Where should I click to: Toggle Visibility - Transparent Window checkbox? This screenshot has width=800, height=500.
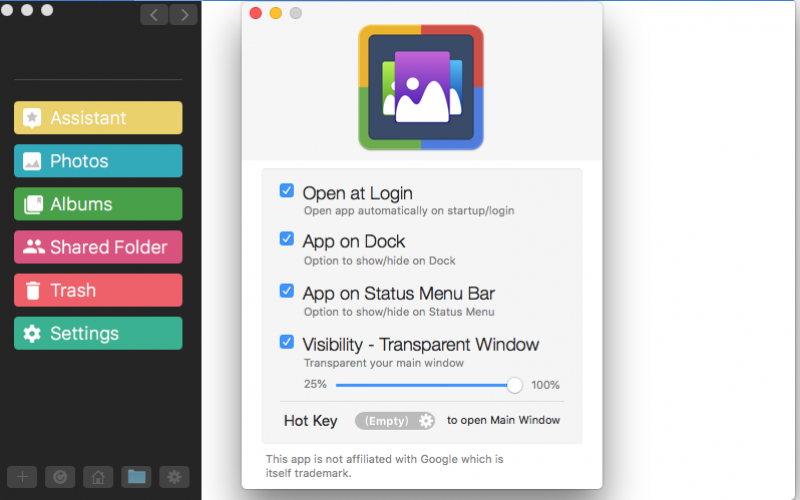point(287,342)
